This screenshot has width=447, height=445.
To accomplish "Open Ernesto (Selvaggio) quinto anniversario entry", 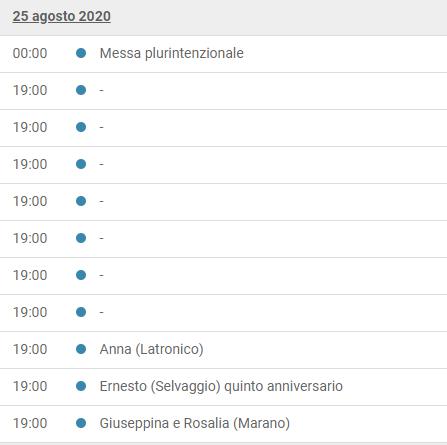I will (221, 386).
